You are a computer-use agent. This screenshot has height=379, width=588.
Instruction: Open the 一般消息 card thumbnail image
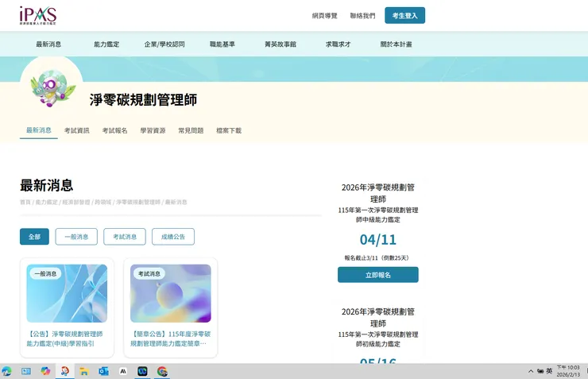click(x=67, y=293)
